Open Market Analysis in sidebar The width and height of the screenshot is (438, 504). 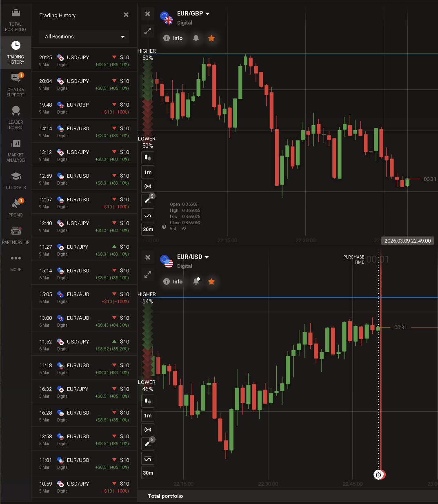click(x=16, y=150)
